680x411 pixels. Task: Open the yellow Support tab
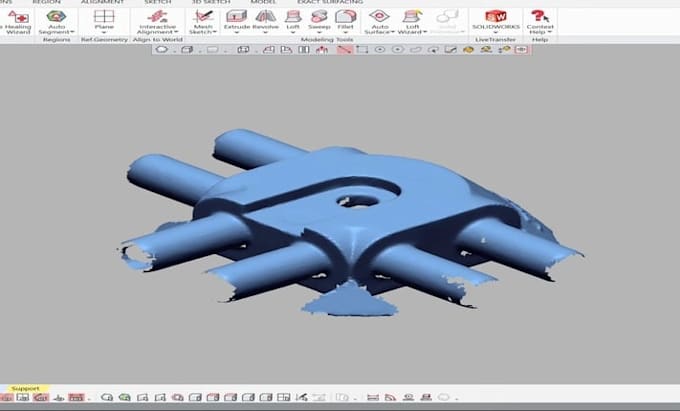(x=25, y=388)
